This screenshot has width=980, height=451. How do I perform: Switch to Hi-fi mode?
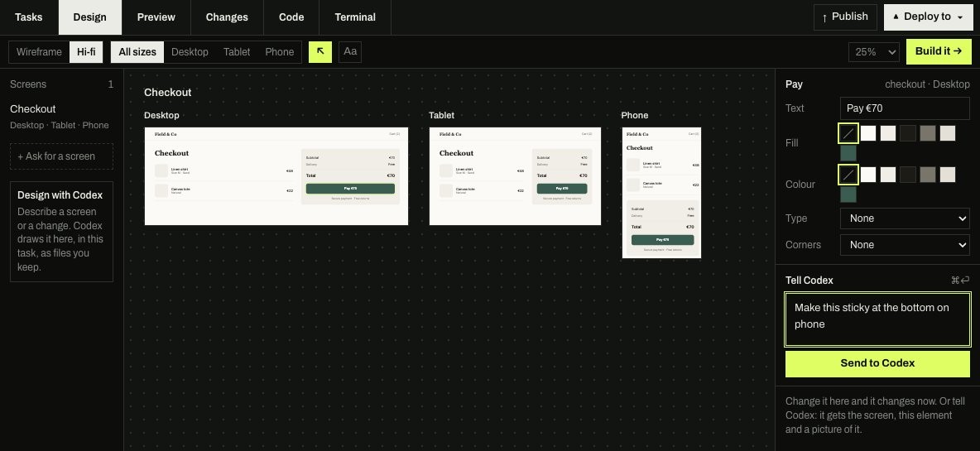click(x=86, y=52)
